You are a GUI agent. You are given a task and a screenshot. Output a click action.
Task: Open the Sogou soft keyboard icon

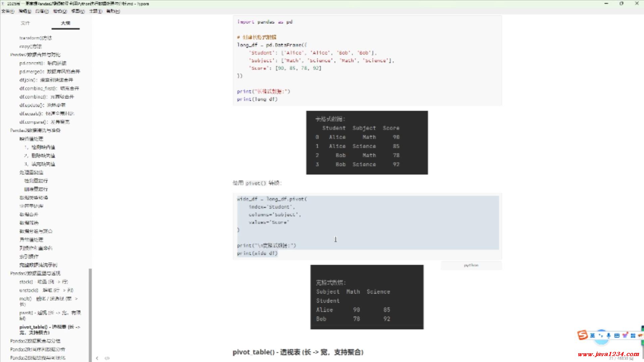616,335
